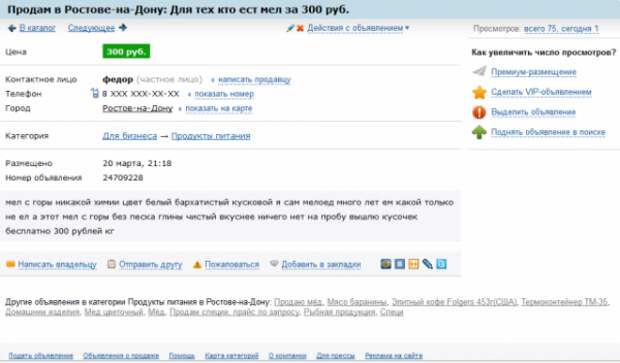Click the red exclamation highlight icon
Screen dimensions: 620x363
coord(479,112)
